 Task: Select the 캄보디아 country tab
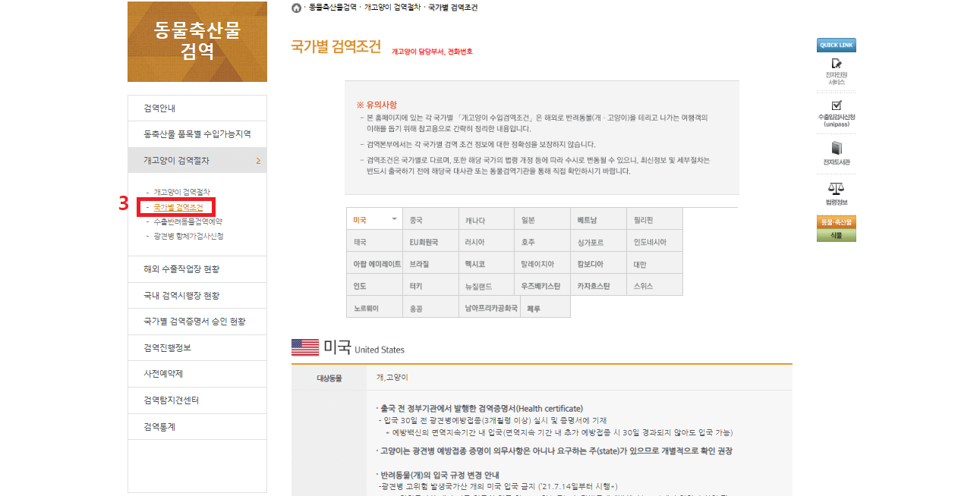598,264
